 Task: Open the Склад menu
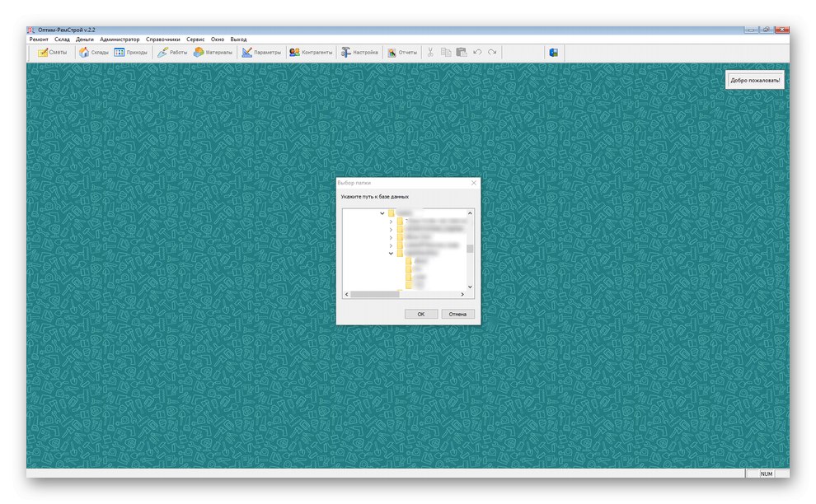click(62, 40)
